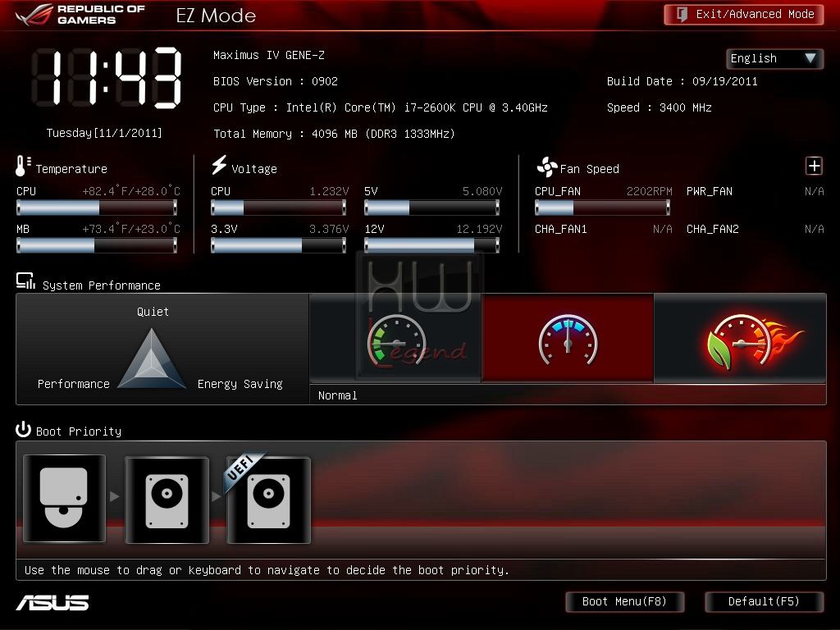Image resolution: width=840 pixels, height=630 pixels.
Task: Click the System Performance monitor icon
Action: click(25, 281)
